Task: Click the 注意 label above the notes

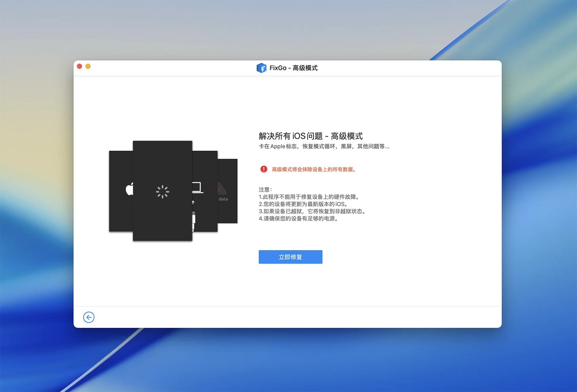Action: pyautogui.click(x=265, y=189)
